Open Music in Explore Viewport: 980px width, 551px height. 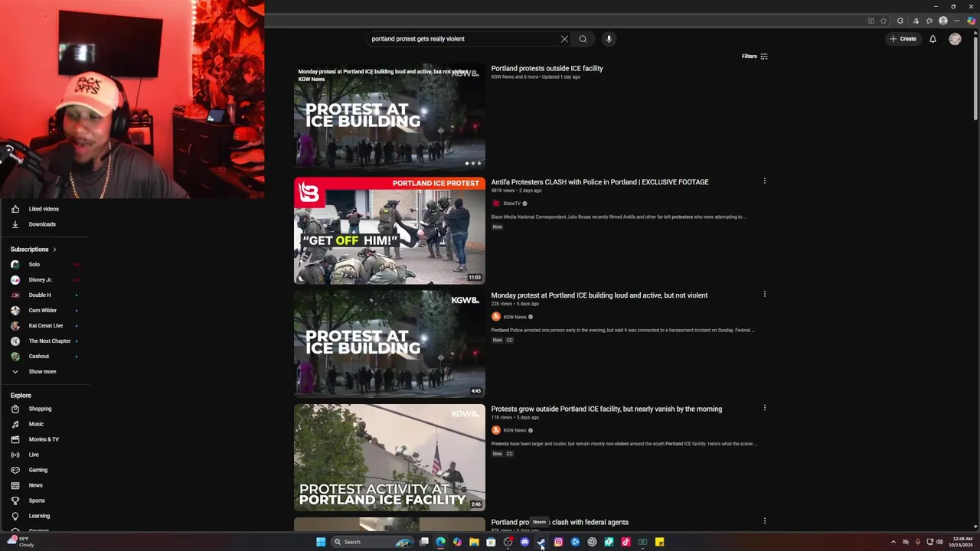click(36, 424)
